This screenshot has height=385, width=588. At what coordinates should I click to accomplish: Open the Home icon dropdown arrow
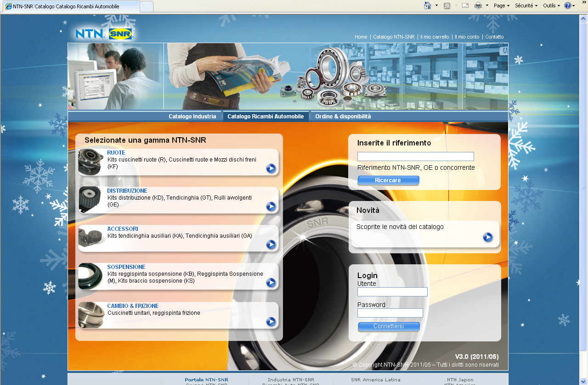coord(436,6)
